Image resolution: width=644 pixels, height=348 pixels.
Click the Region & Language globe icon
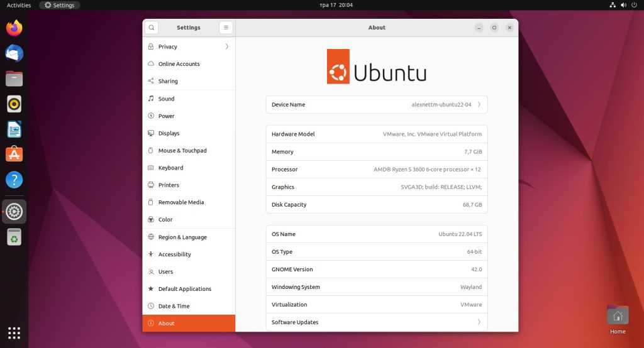click(x=151, y=237)
